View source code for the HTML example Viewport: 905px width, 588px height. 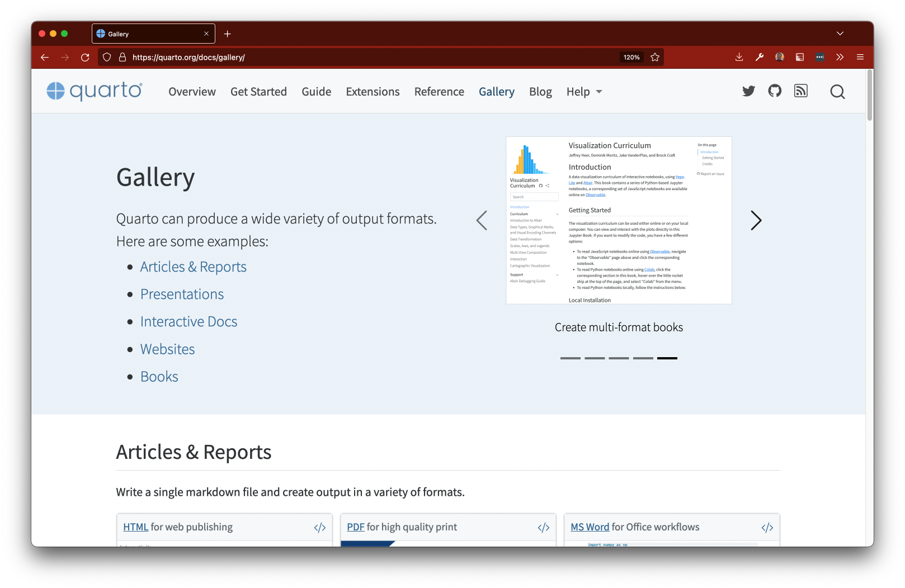coord(320,528)
